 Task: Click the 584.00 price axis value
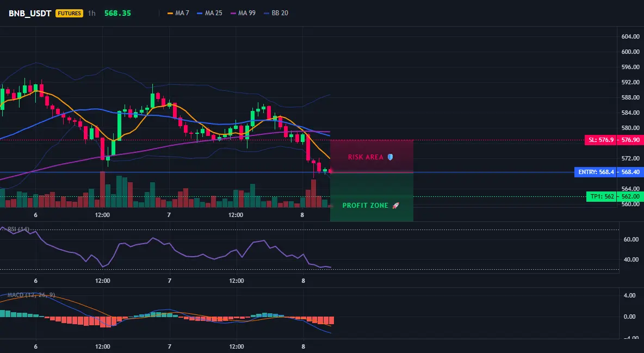coord(630,113)
